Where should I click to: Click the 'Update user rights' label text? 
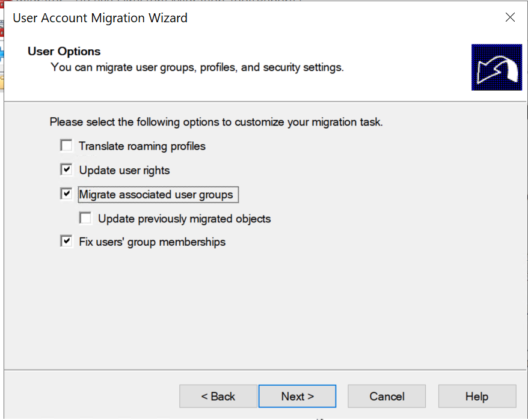click(124, 170)
